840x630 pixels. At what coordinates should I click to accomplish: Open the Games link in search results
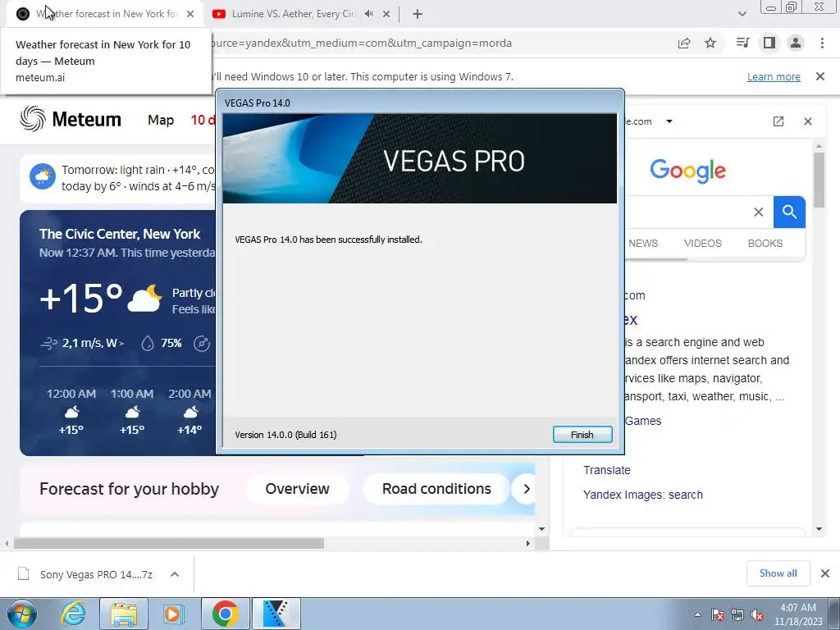point(643,421)
